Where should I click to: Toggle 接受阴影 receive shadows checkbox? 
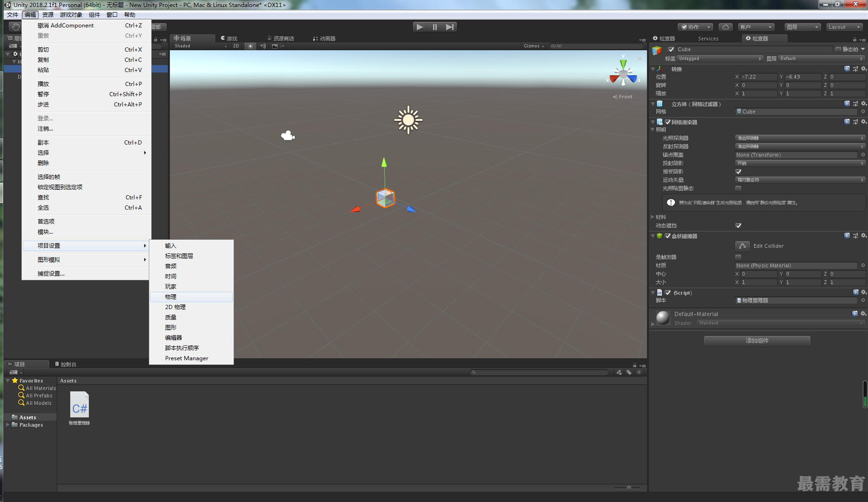(738, 172)
